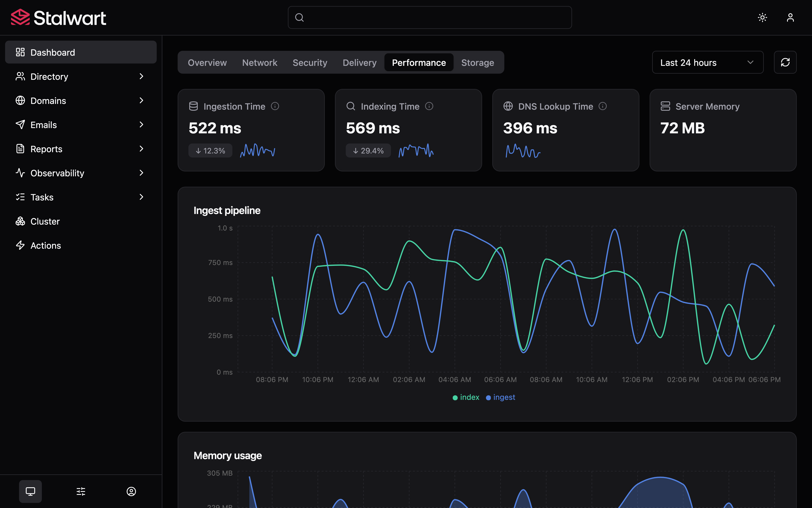This screenshot has height=508, width=812.
Task: Click the DNS Lookup Time sparkline
Action: click(x=523, y=150)
